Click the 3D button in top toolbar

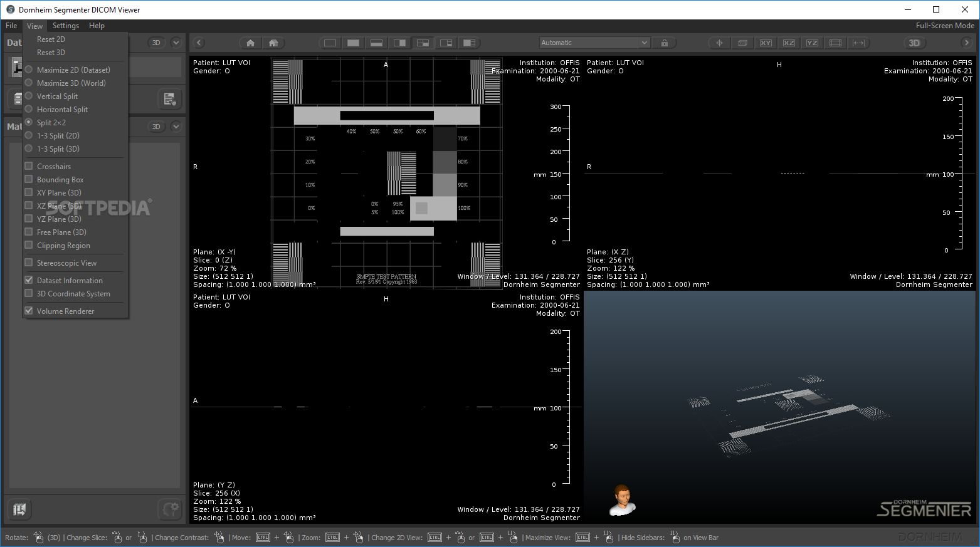coord(914,43)
